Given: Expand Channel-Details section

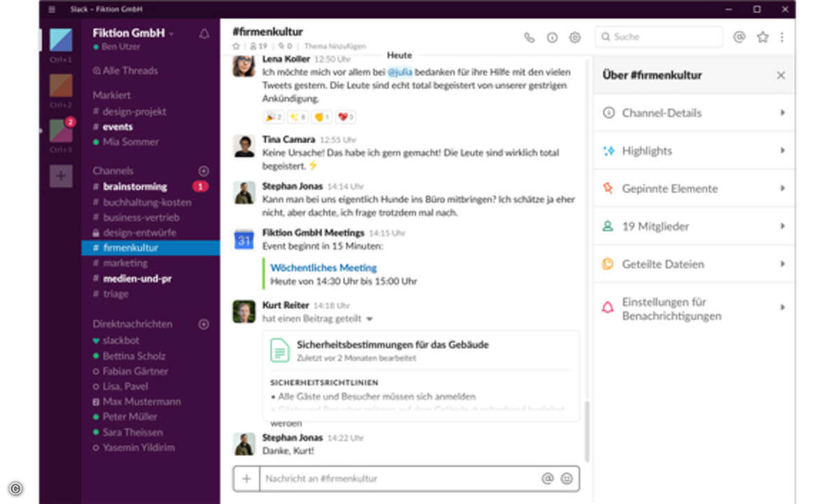Looking at the screenshot, I should [x=694, y=113].
